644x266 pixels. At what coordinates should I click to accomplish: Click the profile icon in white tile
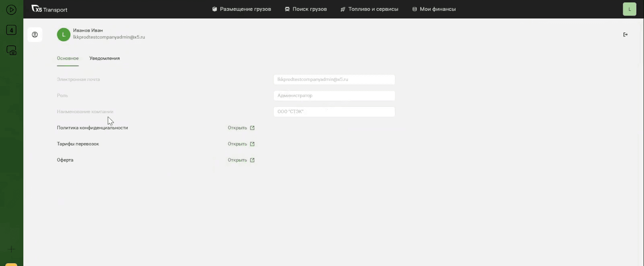pyautogui.click(x=35, y=35)
